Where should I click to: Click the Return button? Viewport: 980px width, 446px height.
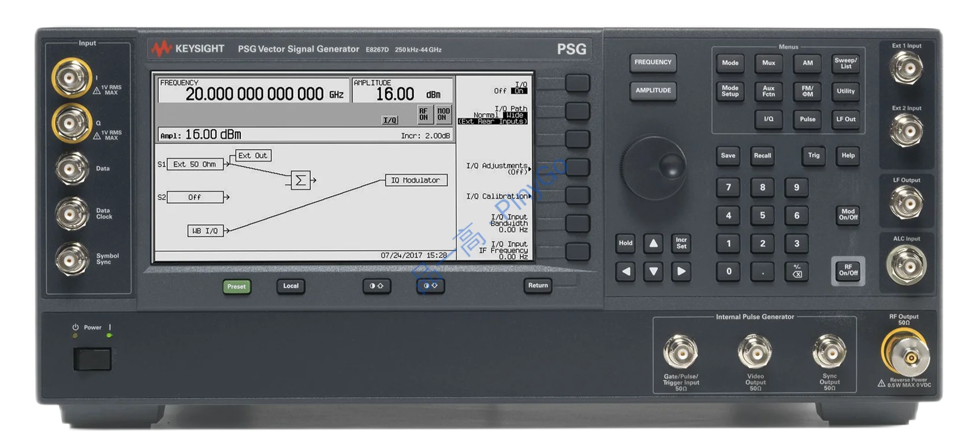coord(538,285)
